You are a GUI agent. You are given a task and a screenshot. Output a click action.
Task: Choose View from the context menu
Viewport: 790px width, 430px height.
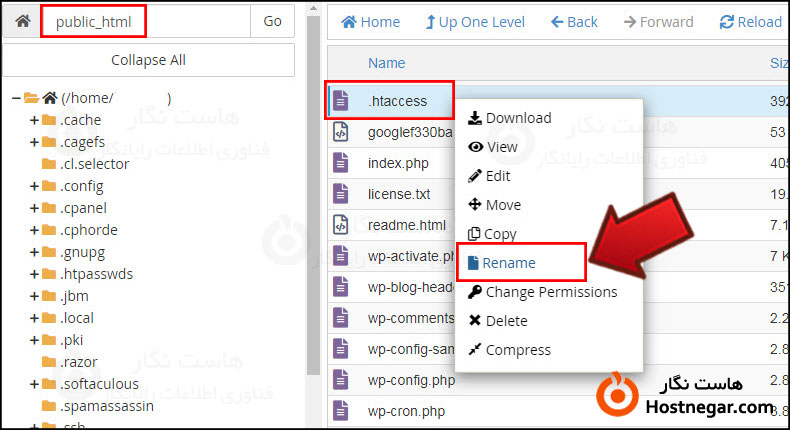[492, 147]
